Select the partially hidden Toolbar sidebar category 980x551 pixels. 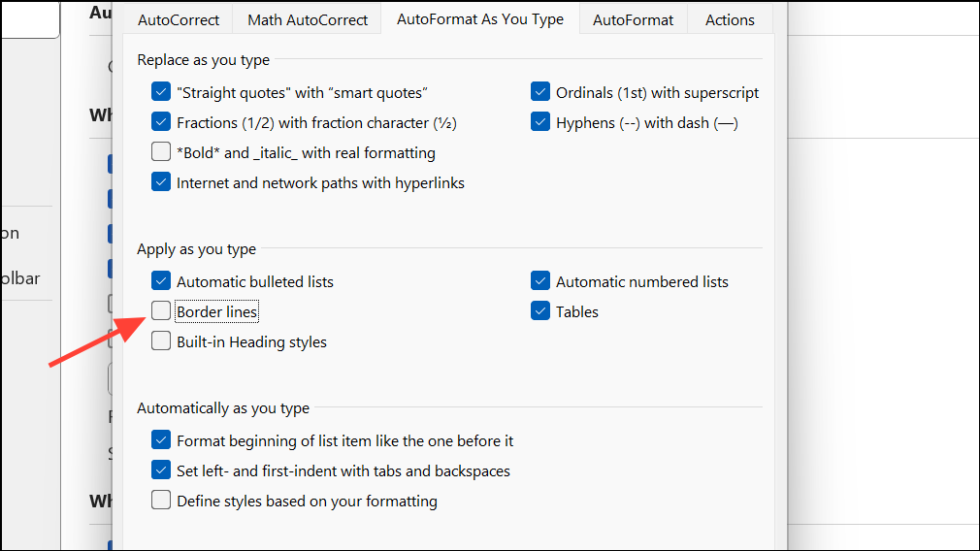pyautogui.click(x=21, y=278)
